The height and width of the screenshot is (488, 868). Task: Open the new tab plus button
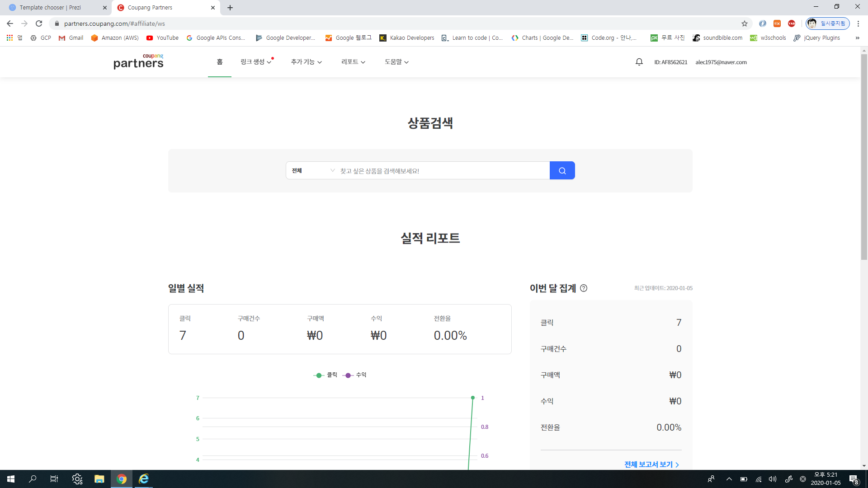230,8
